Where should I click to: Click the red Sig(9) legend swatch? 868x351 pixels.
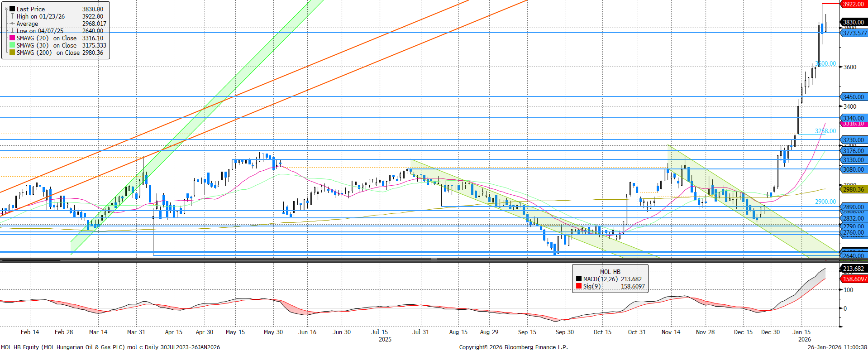tap(579, 287)
